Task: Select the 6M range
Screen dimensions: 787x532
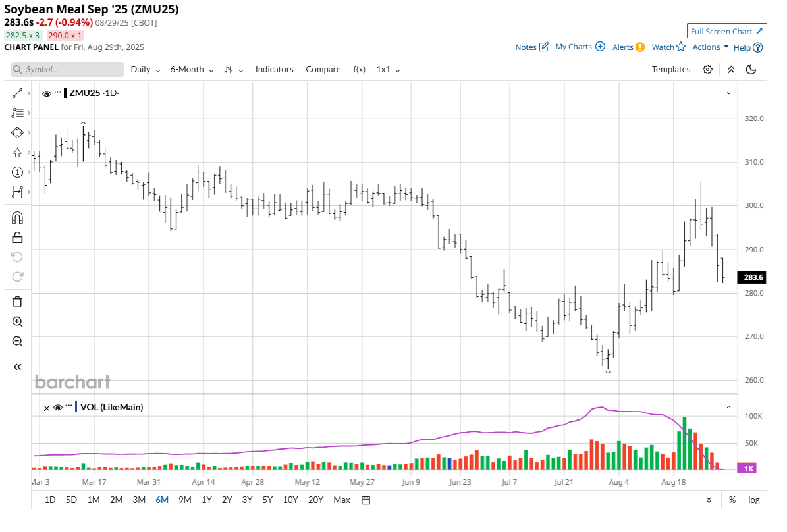Action: pyautogui.click(x=161, y=500)
